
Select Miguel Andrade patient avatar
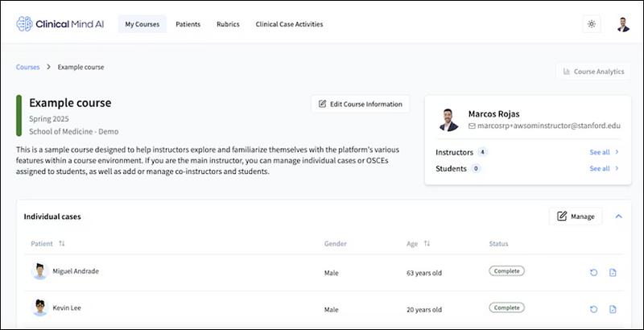pos(39,271)
